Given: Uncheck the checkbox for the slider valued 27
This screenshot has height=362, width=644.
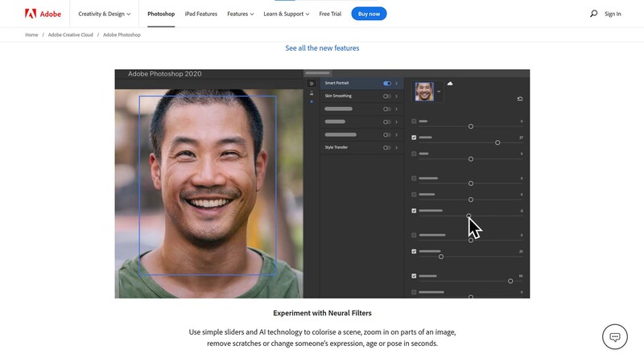Looking at the screenshot, I should (x=414, y=138).
